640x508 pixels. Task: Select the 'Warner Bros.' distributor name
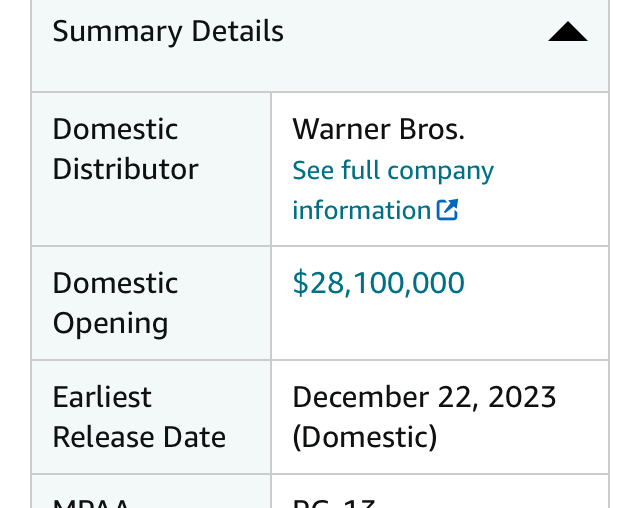click(x=379, y=129)
